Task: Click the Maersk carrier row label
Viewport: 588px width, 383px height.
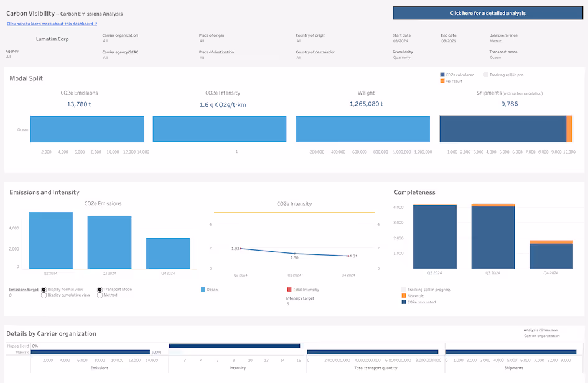Action: [22, 353]
